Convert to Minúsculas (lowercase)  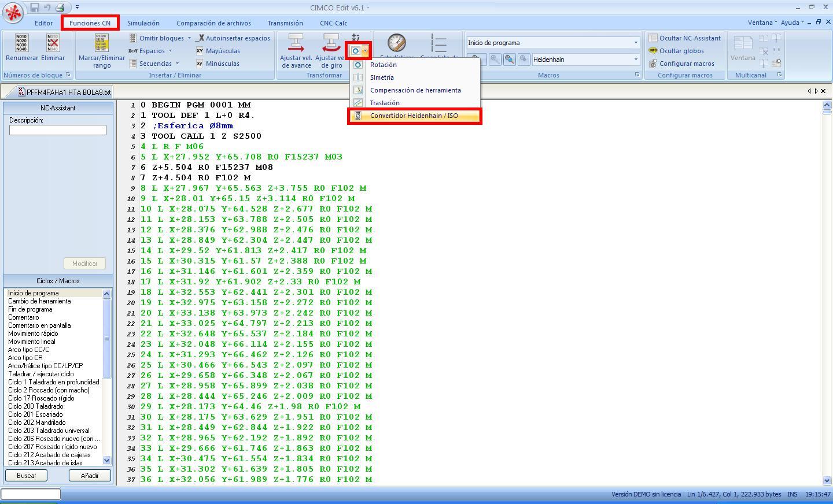point(218,64)
